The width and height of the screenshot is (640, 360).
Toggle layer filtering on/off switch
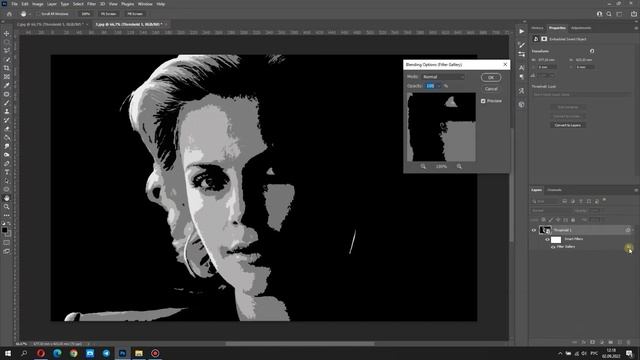pyautogui.click(x=604, y=200)
